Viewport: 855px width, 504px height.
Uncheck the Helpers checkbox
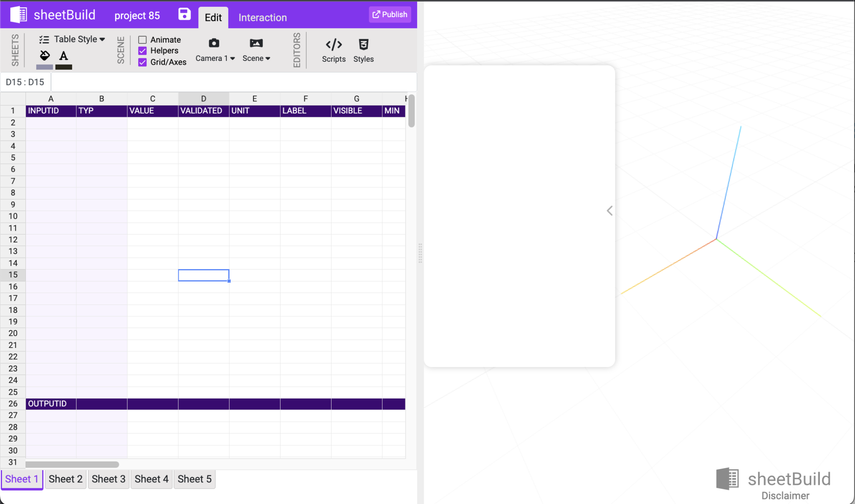click(142, 51)
